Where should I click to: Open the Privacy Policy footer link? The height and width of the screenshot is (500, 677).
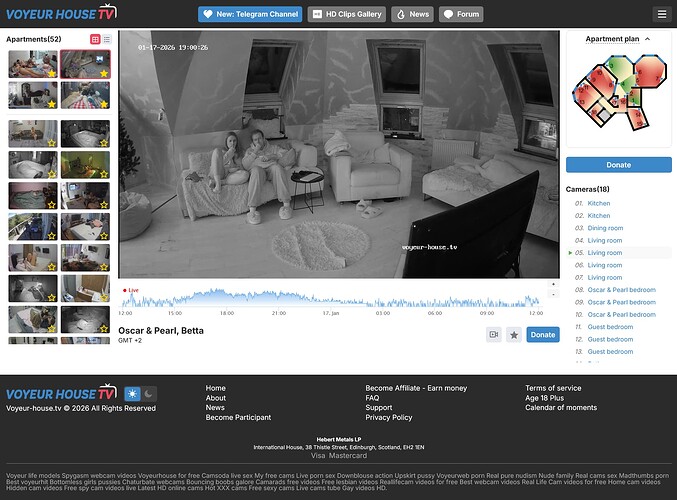coord(389,418)
